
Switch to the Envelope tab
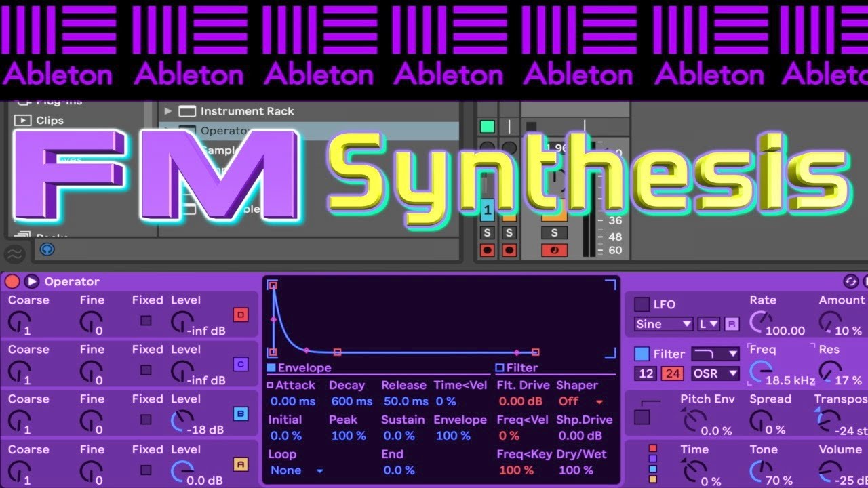(299, 368)
